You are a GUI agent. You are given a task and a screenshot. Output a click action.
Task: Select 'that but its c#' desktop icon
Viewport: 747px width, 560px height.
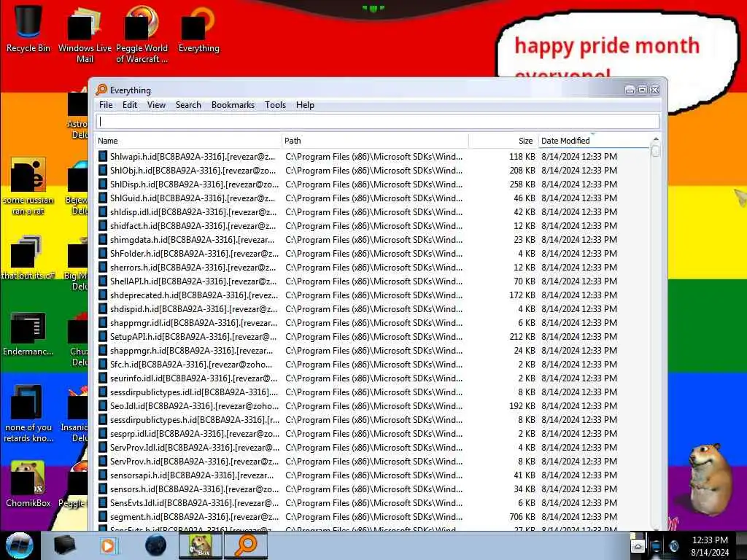[28, 257]
